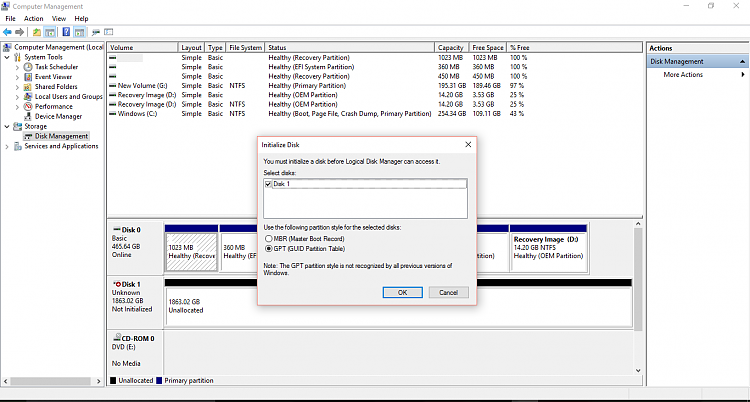Select MBR (Master Boot Record) radio button
Viewport: 750px width, 402px height.
[x=268, y=238]
